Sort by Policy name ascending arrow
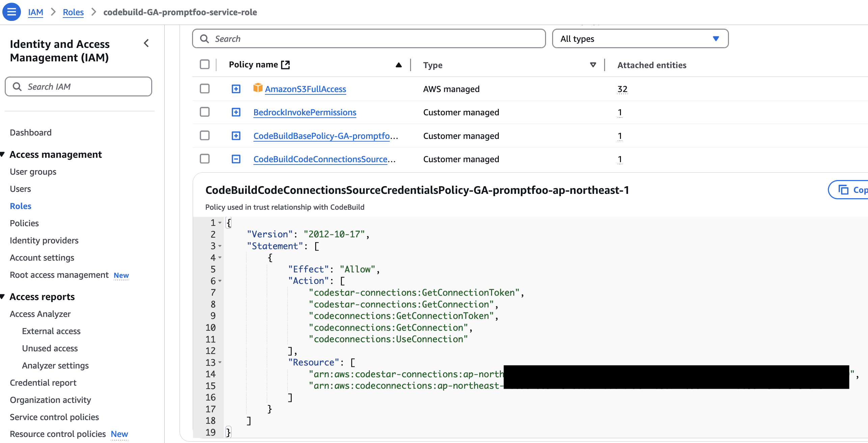 [399, 65]
